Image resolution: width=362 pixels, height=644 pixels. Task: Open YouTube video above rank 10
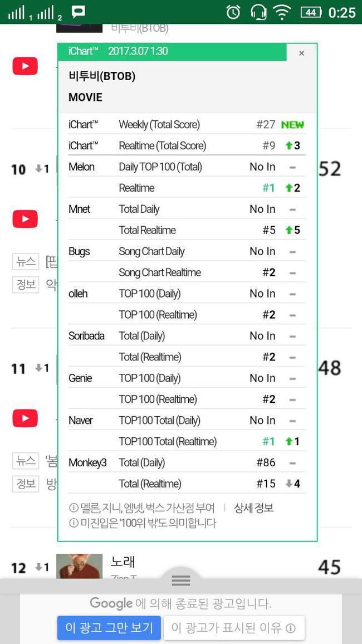click(x=25, y=66)
